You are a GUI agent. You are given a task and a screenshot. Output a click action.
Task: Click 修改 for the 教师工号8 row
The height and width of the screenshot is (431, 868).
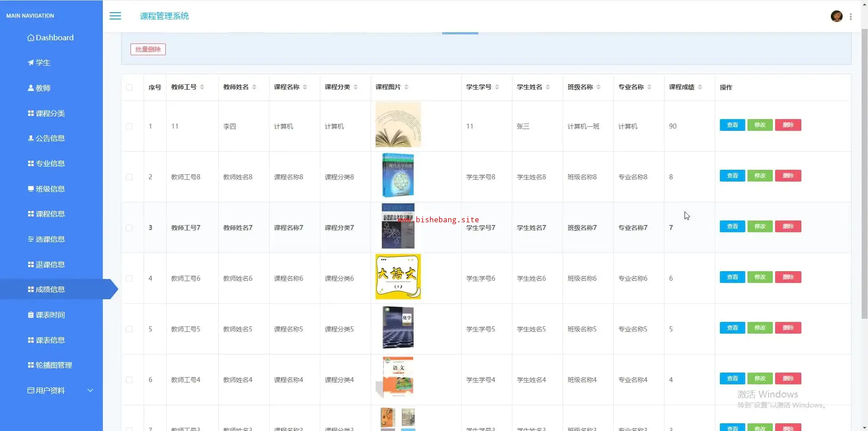click(x=760, y=176)
